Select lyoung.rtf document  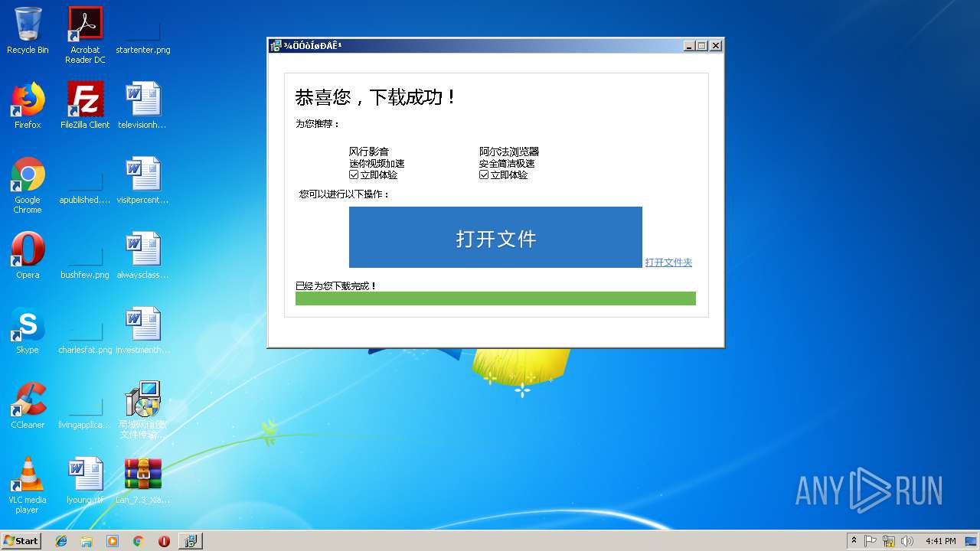pyautogui.click(x=85, y=481)
